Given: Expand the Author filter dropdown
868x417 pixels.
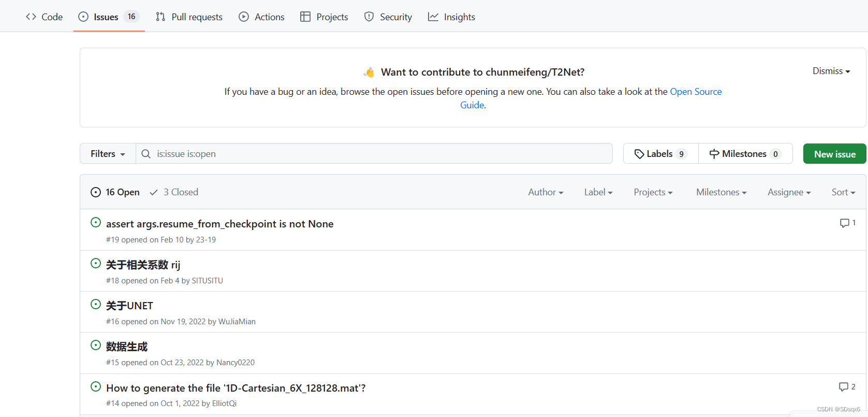Looking at the screenshot, I should coord(546,192).
